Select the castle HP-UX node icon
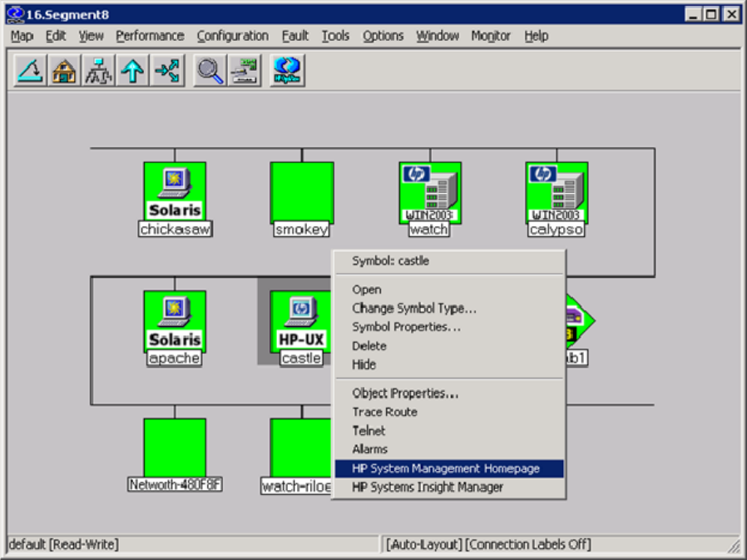The height and width of the screenshot is (560, 747). coord(300,321)
